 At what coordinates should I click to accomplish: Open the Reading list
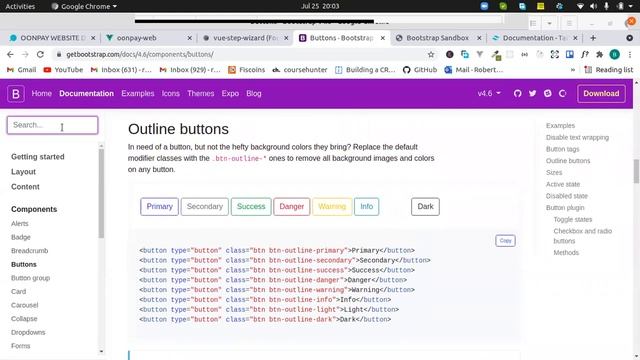coord(609,70)
